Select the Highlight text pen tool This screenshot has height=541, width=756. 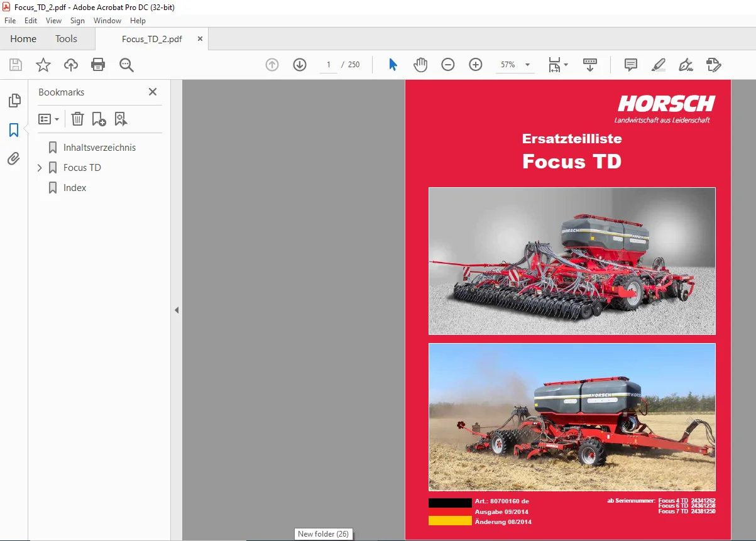[658, 65]
